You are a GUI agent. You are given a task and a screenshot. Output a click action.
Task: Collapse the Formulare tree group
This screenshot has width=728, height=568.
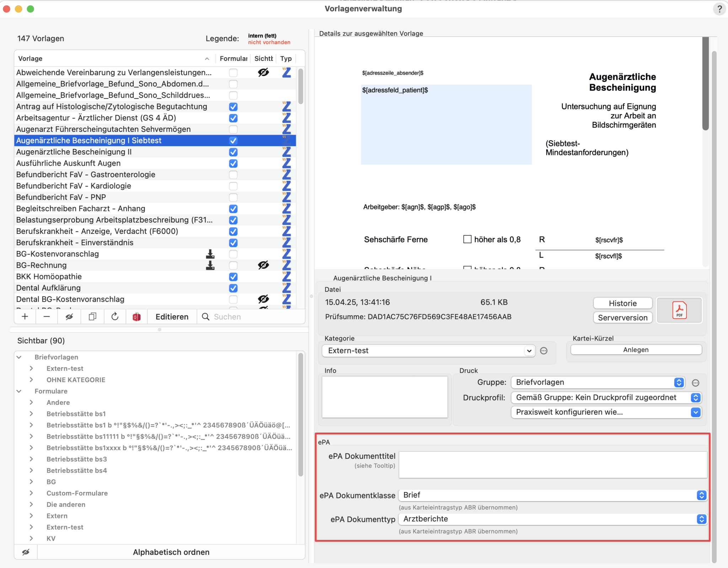[x=19, y=391]
